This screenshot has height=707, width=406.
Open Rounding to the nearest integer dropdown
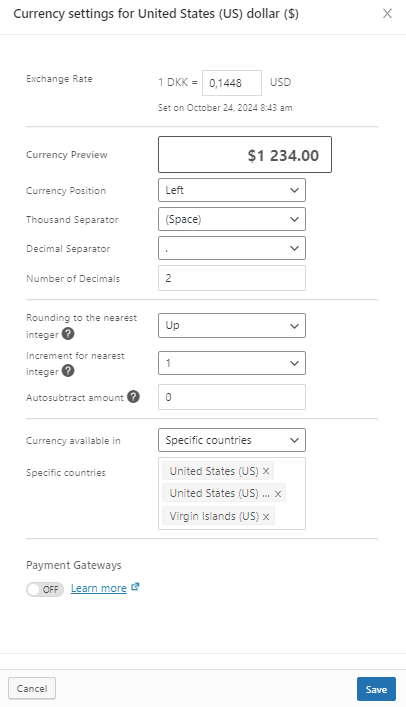coord(232,326)
